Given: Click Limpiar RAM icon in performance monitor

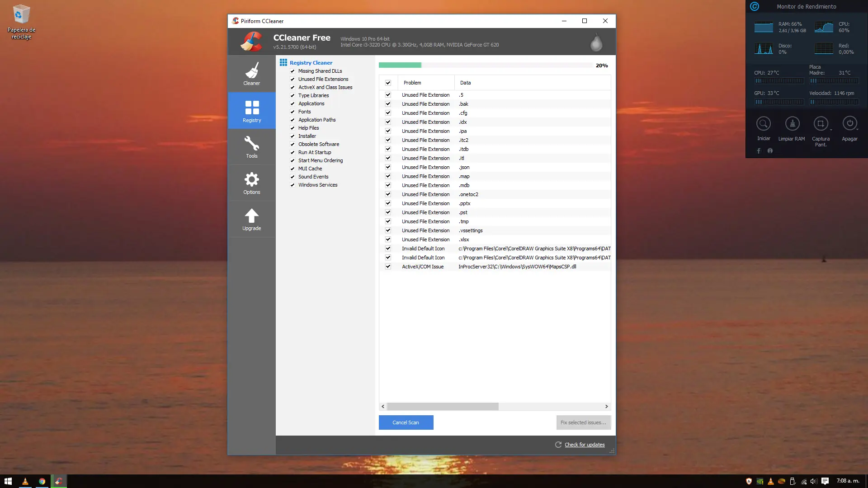Looking at the screenshot, I should point(792,124).
